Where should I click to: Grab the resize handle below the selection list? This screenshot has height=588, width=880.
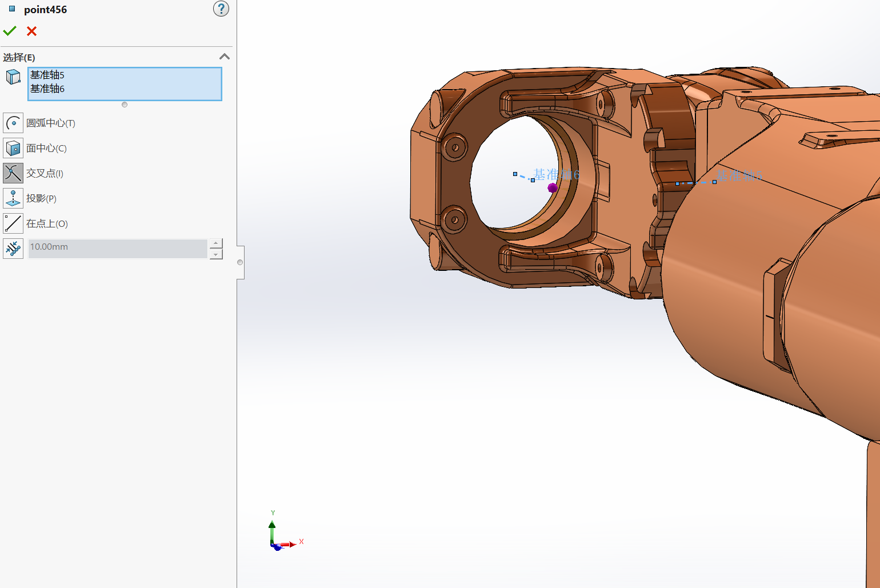point(125,105)
